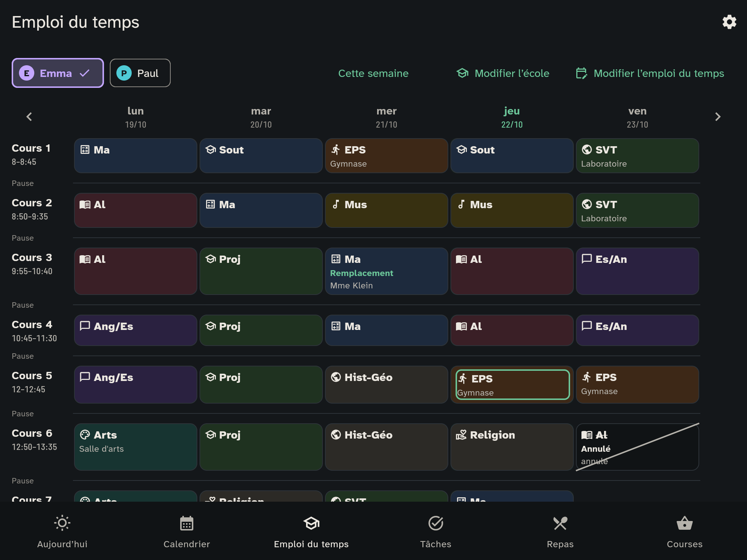The height and width of the screenshot is (560, 747).
Task: Click the Cette semaine link
Action: point(373,73)
